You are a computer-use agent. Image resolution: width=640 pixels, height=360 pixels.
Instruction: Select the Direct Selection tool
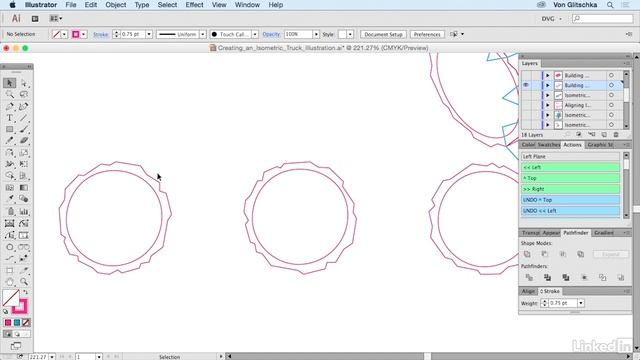coord(24,83)
